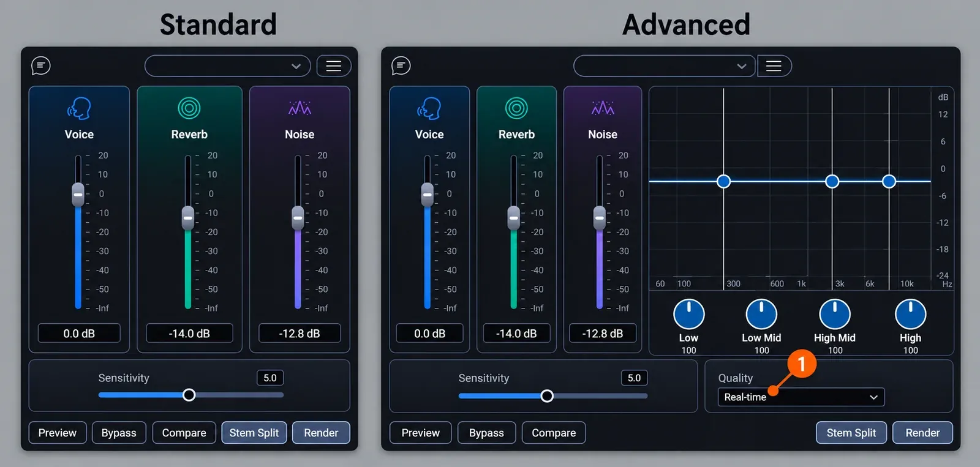
Task: Click the EQ node near 10k
Action: click(889, 181)
